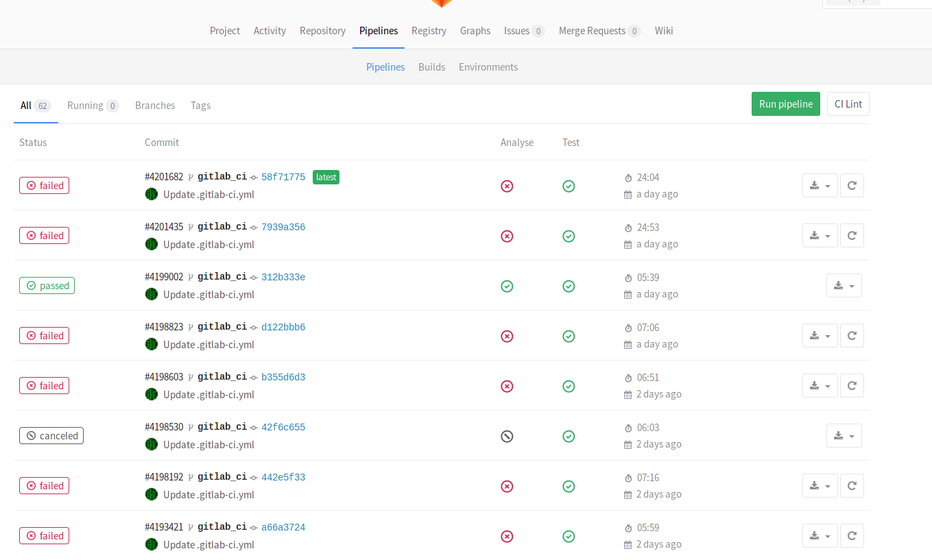This screenshot has width=932, height=560.
Task: Open the passed Test stage icon for pipeline #4193421
Action: pyautogui.click(x=569, y=536)
